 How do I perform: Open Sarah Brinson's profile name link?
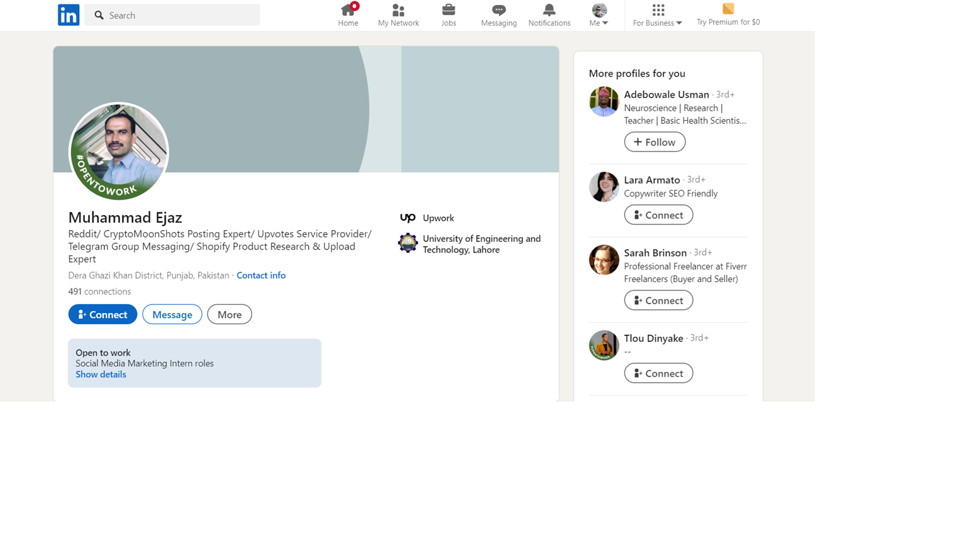click(655, 253)
